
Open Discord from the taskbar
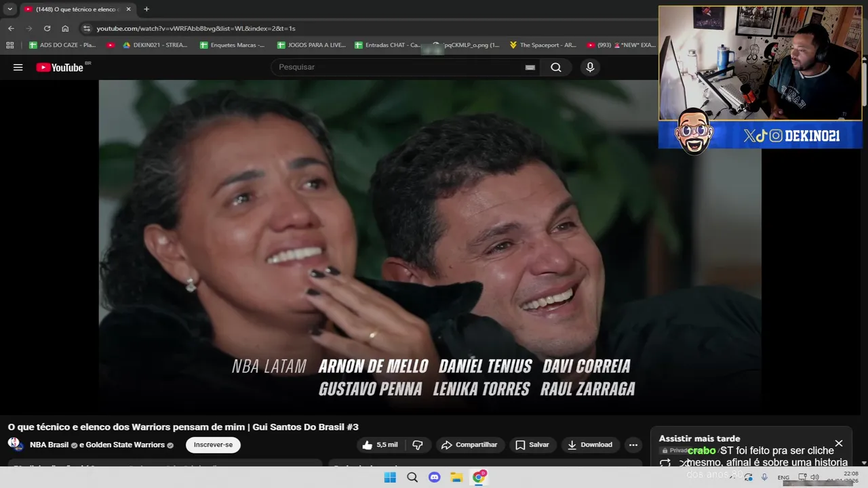pos(435,477)
